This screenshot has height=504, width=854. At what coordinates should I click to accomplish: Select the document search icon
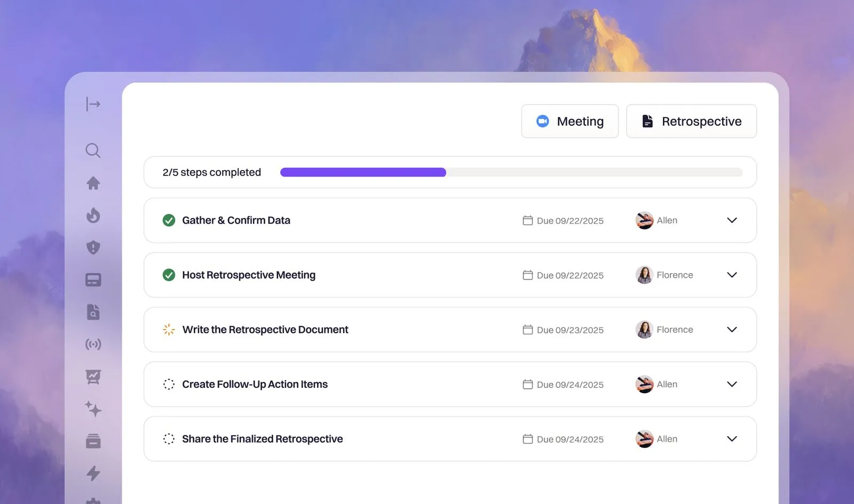(x=93, y=313)
